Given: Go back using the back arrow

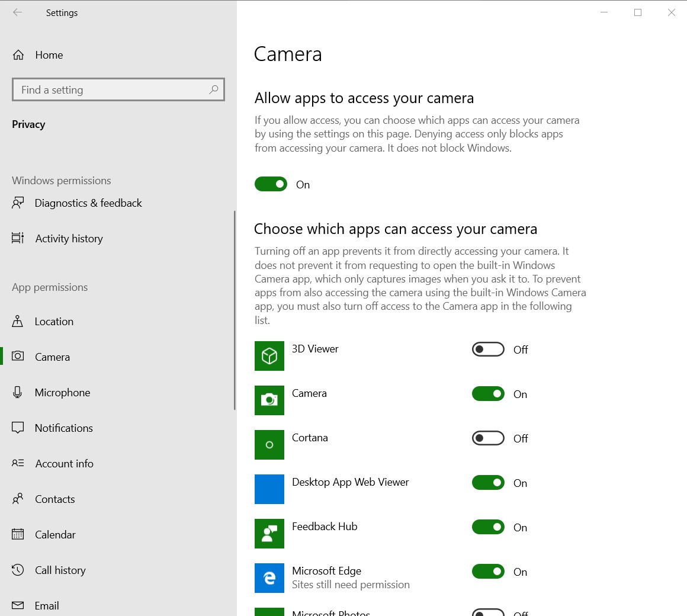Looking at the screenshot, I should [18, 12].
